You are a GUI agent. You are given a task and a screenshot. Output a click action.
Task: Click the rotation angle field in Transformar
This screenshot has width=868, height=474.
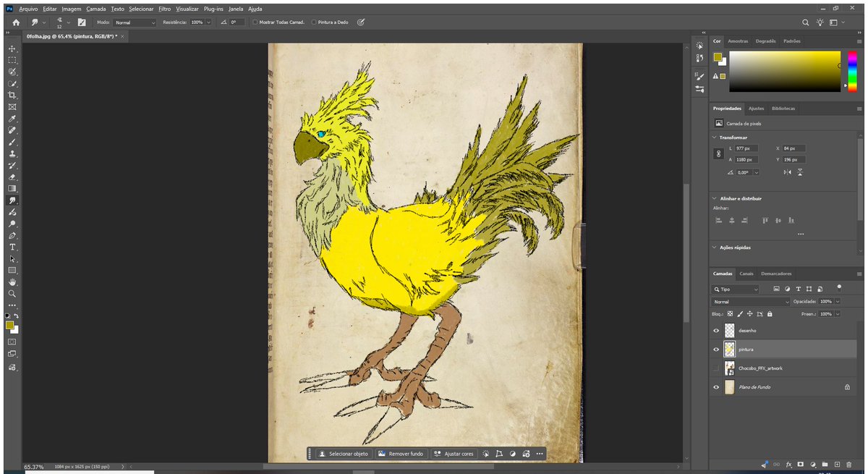tap(745, 172)
